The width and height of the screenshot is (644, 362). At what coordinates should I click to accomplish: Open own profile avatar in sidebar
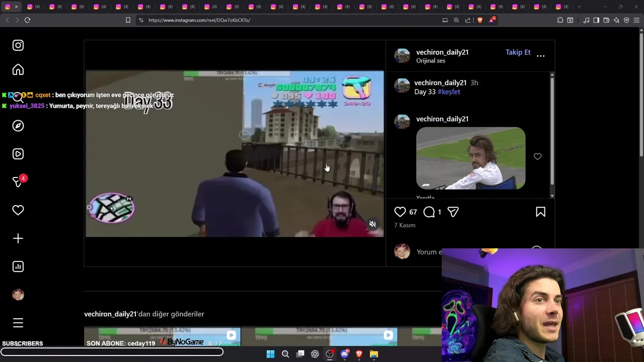coord(18,295)
